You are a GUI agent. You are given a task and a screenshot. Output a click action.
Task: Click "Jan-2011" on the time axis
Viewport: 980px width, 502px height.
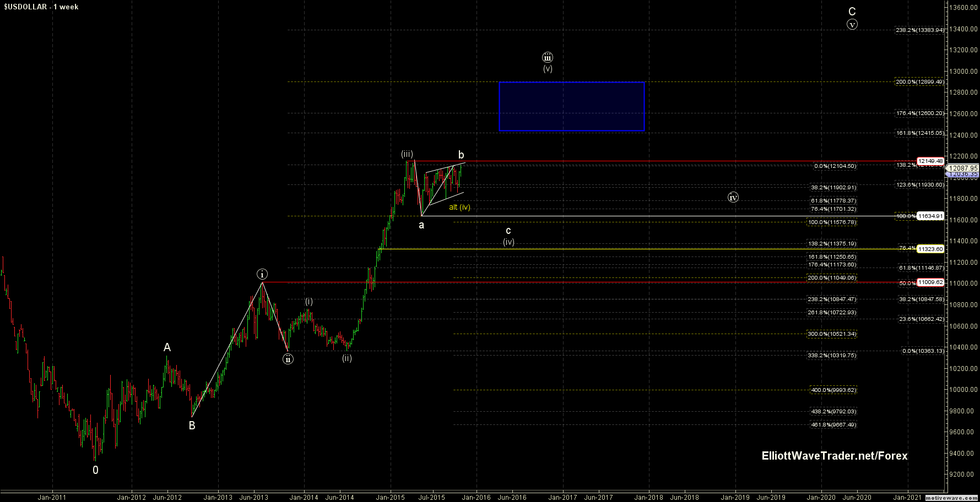coord(52,497)
